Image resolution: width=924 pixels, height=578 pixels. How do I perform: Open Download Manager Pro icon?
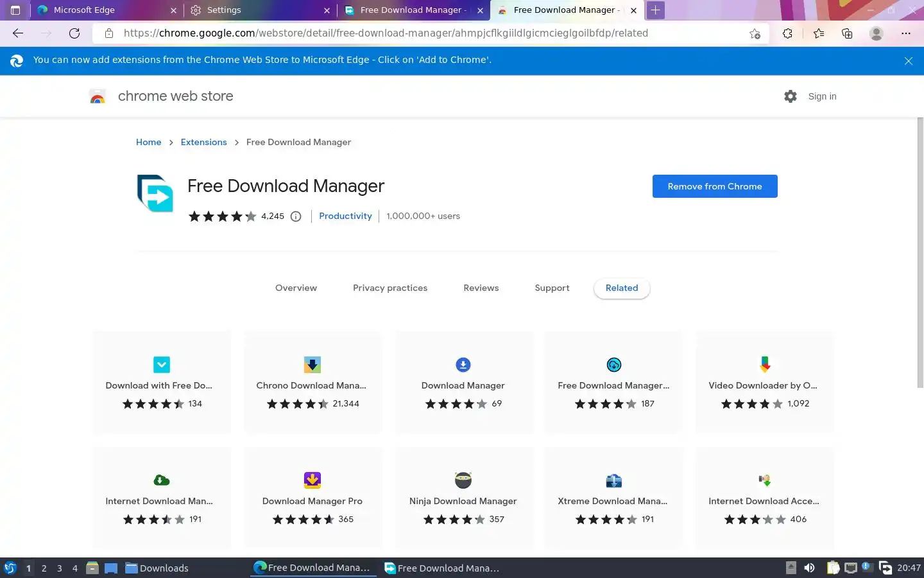(312, 480)
